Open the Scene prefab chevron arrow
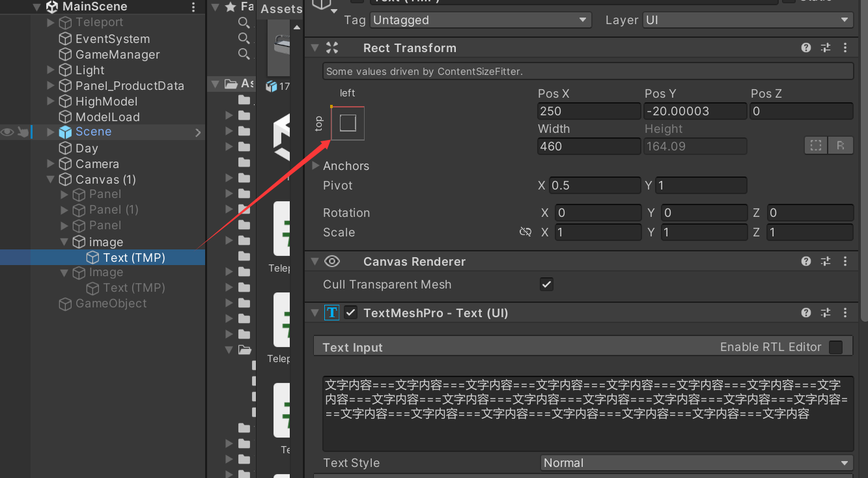Viewport: 868px width, 478px height. 198,132
